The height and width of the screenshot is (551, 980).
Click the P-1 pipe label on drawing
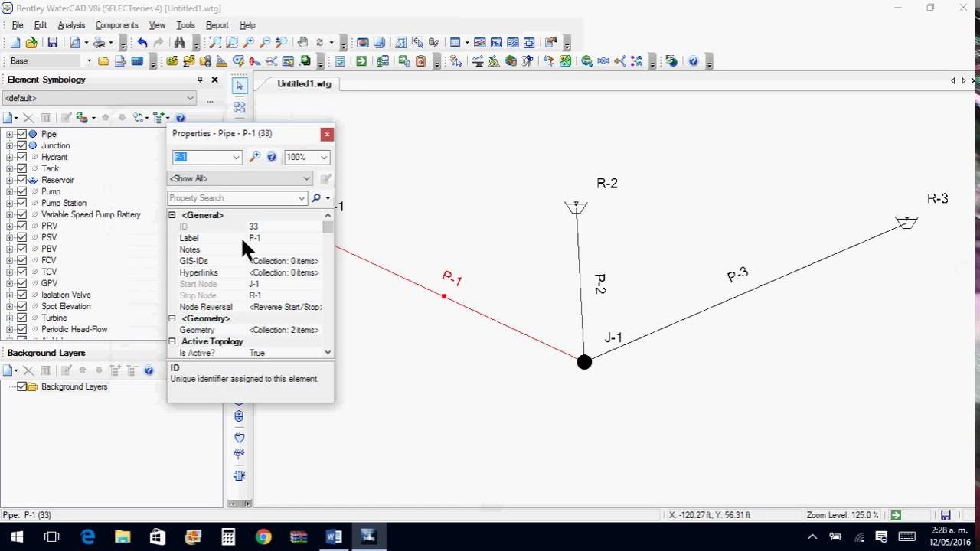(x=452, y=279)
